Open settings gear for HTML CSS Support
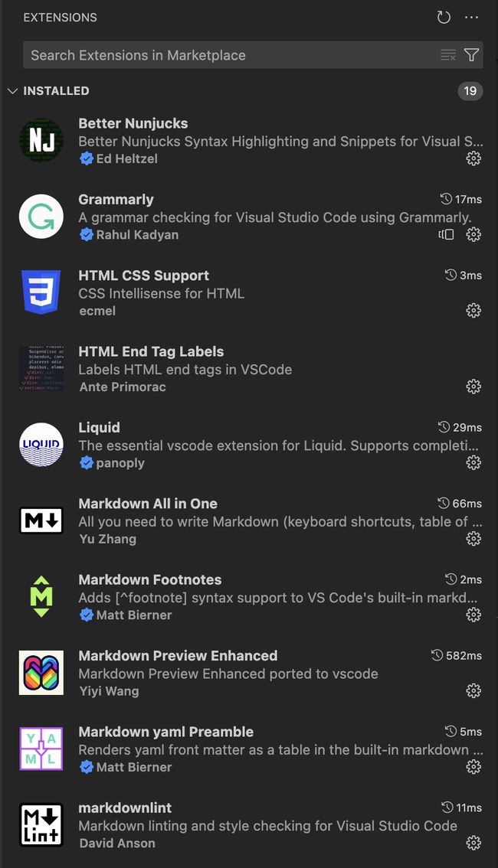 click(473, 310)
